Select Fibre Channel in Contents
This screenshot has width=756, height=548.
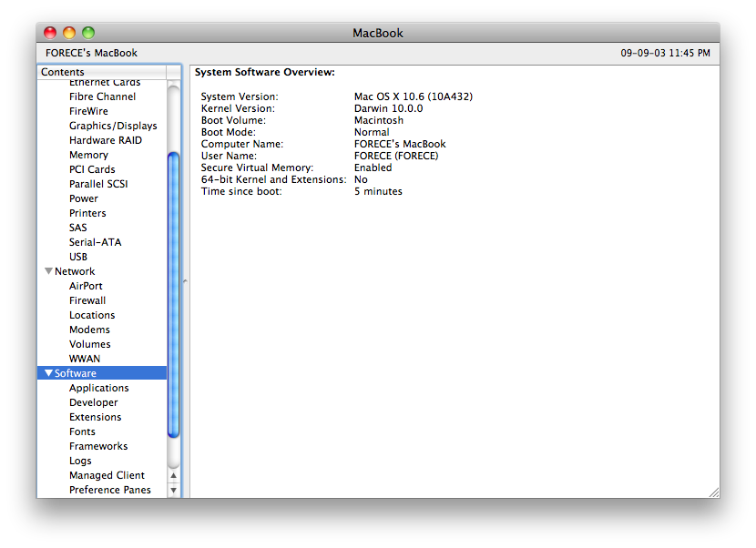point(102,96)
